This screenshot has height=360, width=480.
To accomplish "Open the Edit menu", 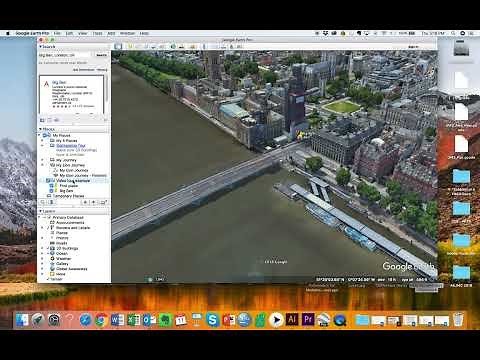I will 69,33.
